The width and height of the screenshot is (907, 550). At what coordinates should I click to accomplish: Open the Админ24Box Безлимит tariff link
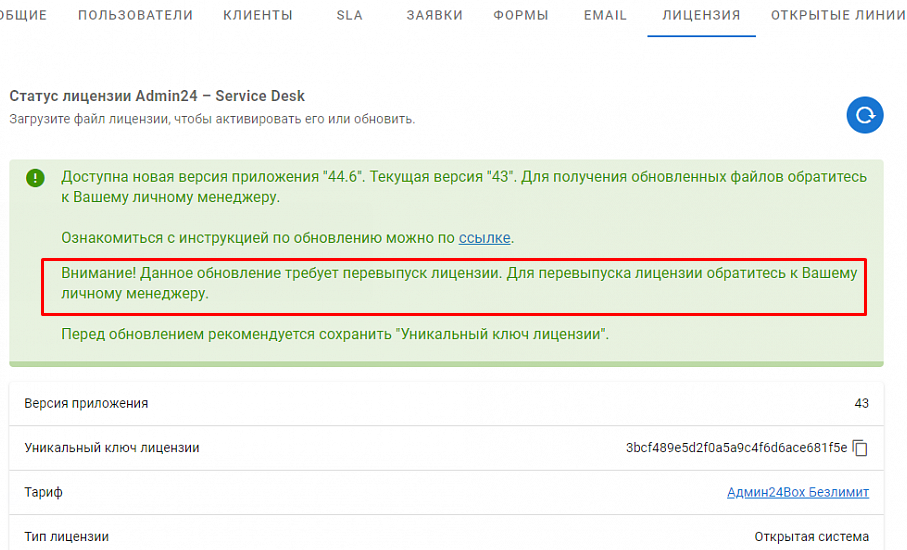click(798, 492)
